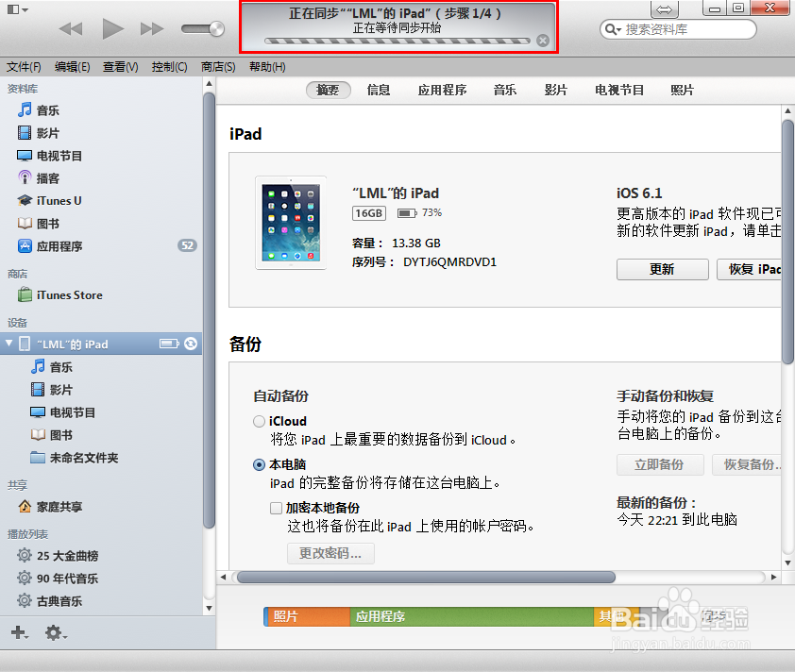
Task: Open the 编辑(E) menu
Action: point(72,67)
